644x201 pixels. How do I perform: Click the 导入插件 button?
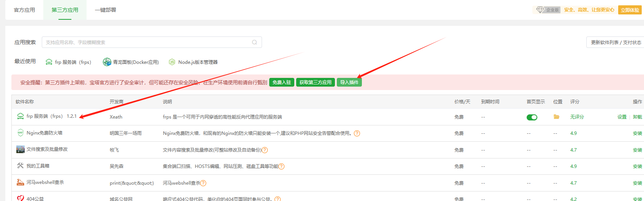(349, 82)
